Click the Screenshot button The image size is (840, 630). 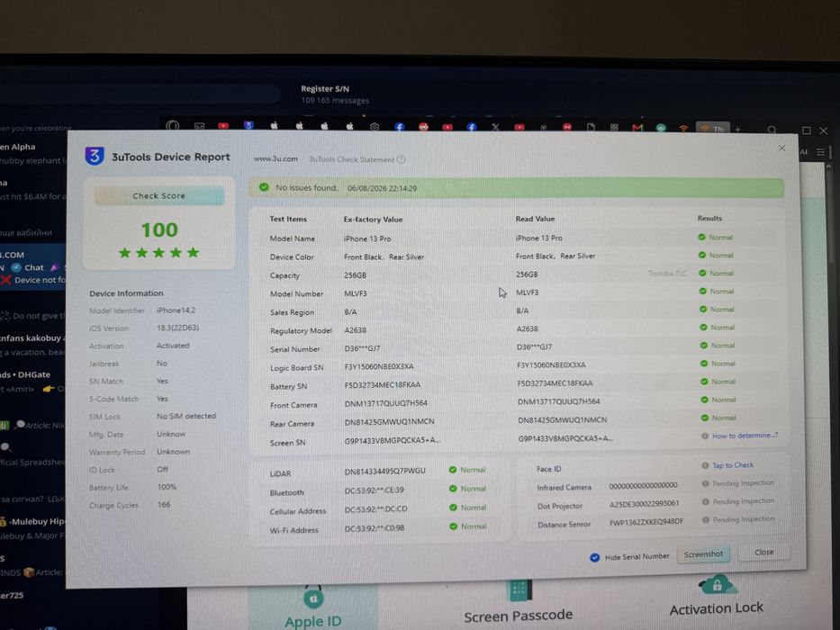(703, 553)
